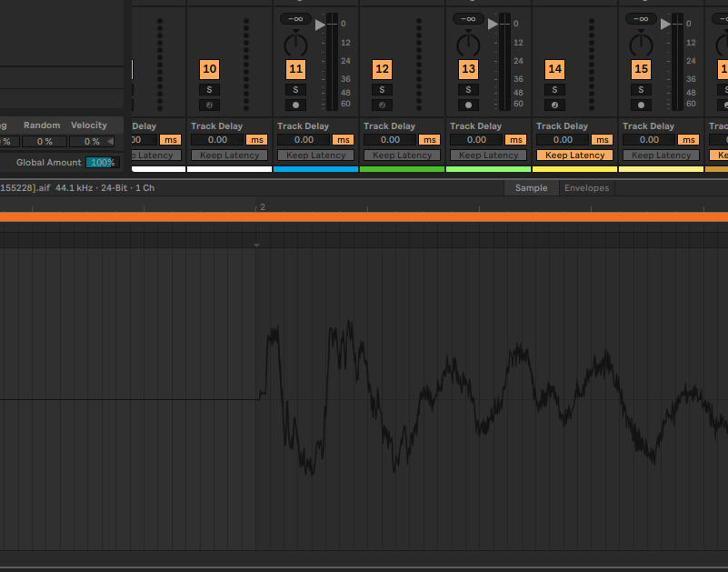Click the Global Amount 100% slider

click(x=101, y=162)
